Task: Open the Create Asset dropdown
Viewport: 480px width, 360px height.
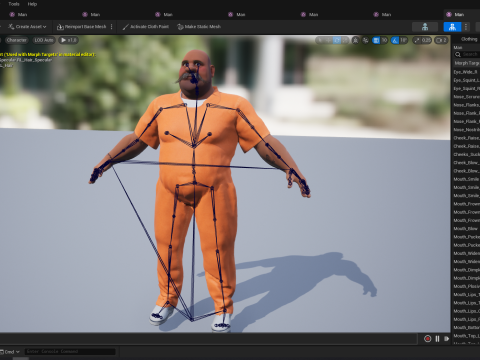Action: pyautogui.click(x=27, y=27)
